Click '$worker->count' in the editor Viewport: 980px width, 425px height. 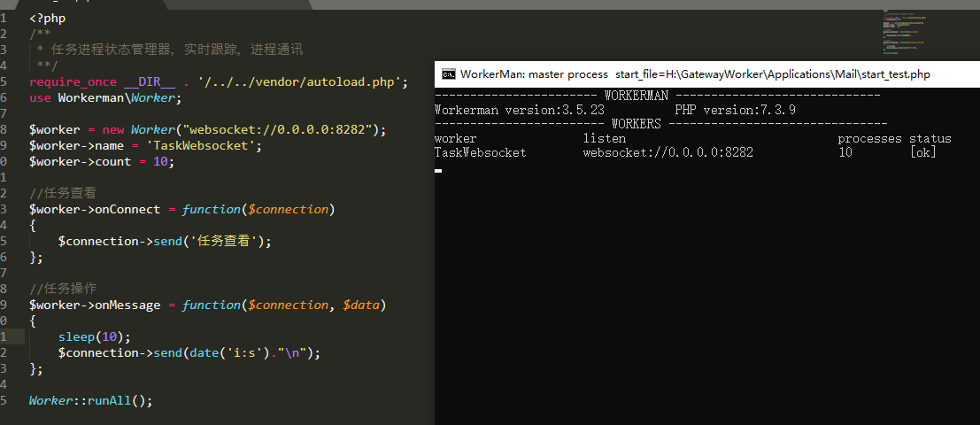[x=80, y=162]
